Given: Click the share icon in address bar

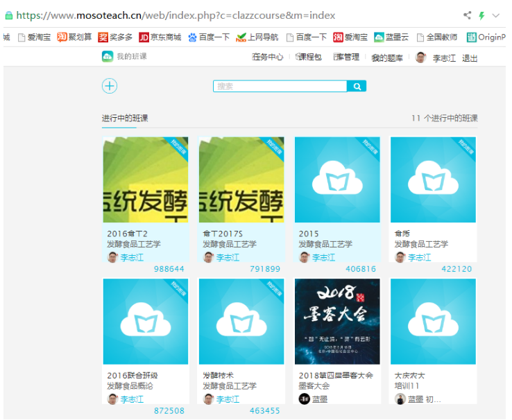Looking at the screenshot, I should point(467,15).
